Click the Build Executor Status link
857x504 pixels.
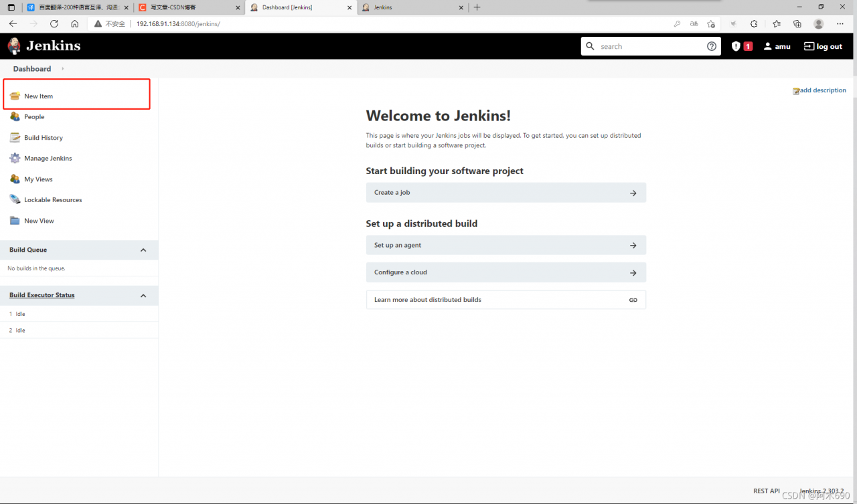tap(42, 295)
